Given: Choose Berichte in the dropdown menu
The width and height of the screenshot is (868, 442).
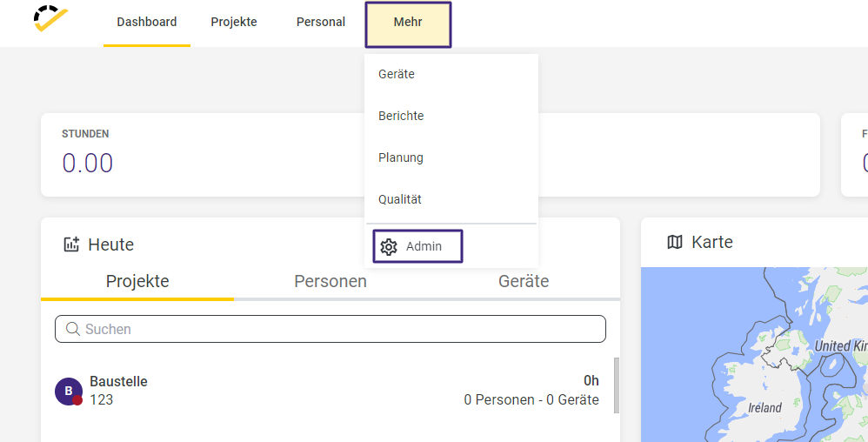Looking at the screenshot, I should pos(401,116).
